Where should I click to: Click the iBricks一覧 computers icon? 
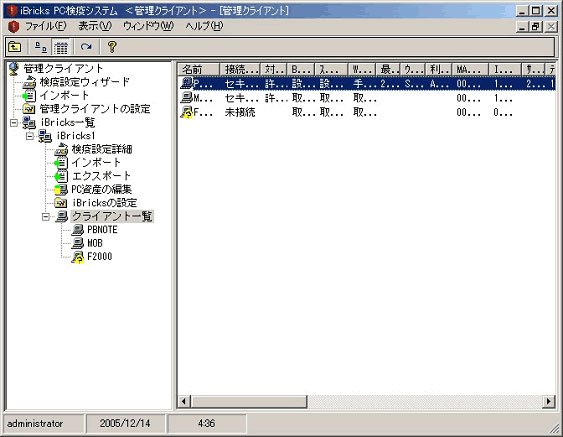click(x=29, y=123)
